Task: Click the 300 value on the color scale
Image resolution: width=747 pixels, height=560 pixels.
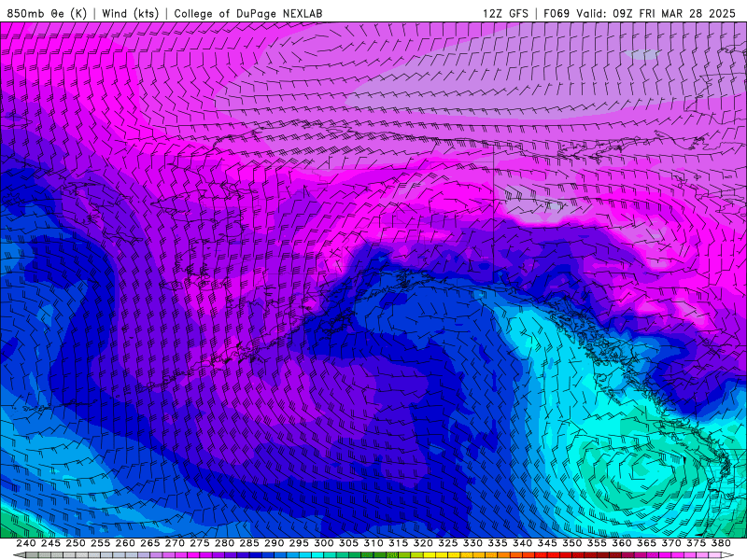Action: (323, 543)
